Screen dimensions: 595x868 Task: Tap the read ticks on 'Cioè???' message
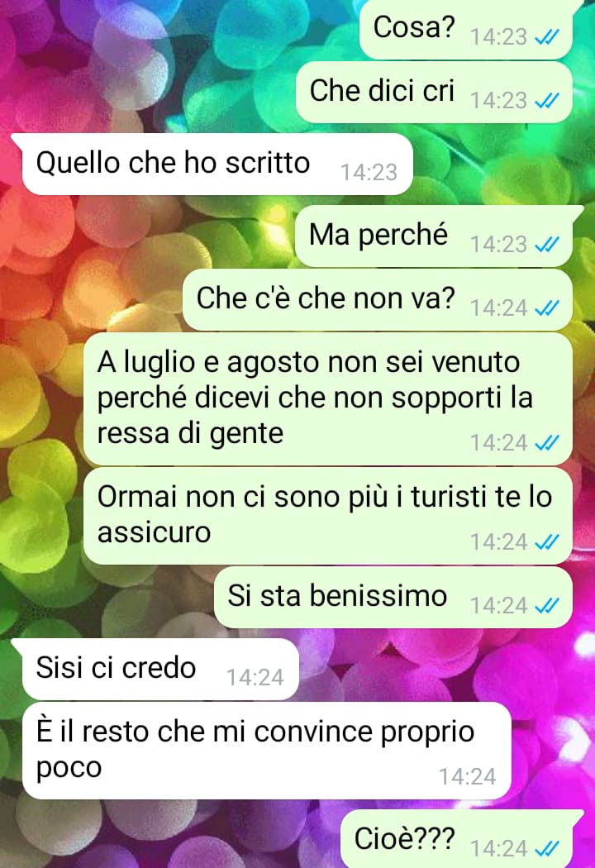tap(547, 849)
